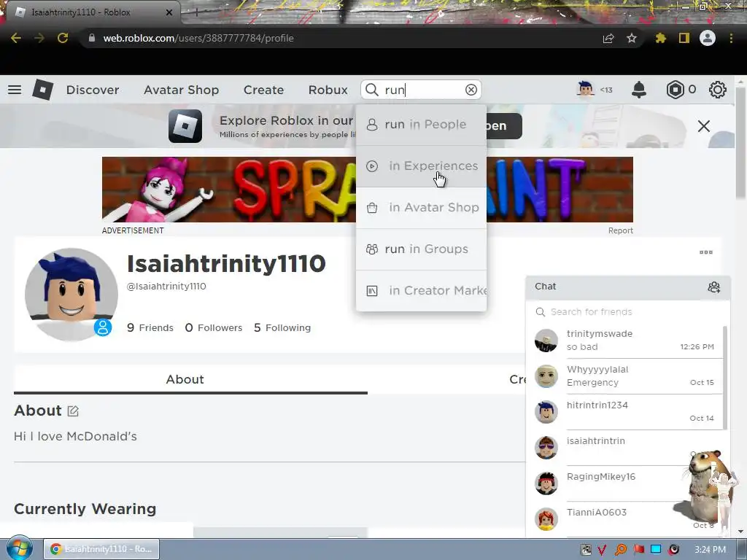Search run in Groups
The width and height of the screenshot is (747, 560).
421,249
